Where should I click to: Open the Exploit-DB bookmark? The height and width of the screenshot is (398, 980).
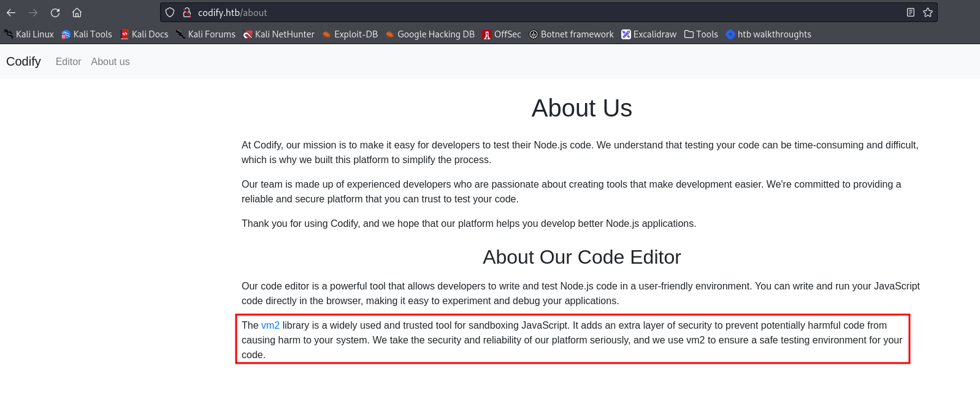pos(350,34)
